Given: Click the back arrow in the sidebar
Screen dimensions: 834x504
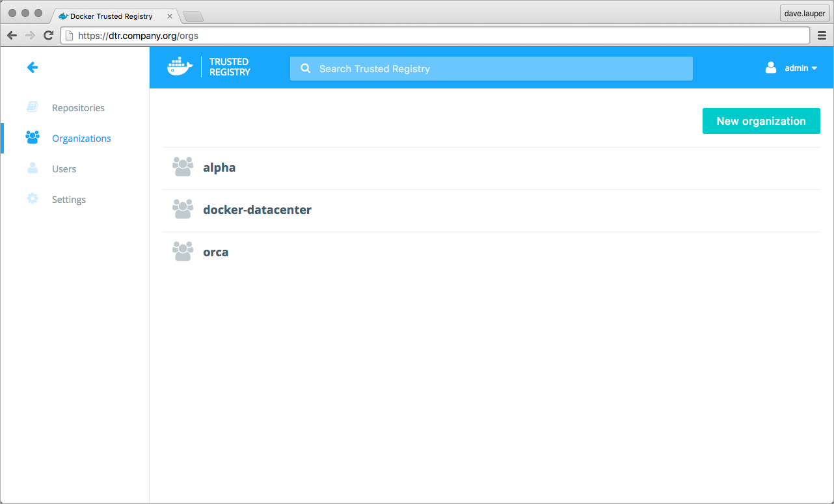Looking at the screenshot, I should coord(32,67).
